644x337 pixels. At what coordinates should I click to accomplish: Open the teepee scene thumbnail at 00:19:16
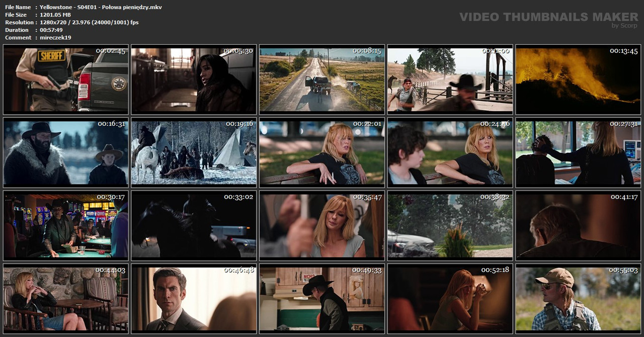click(194, 152)
